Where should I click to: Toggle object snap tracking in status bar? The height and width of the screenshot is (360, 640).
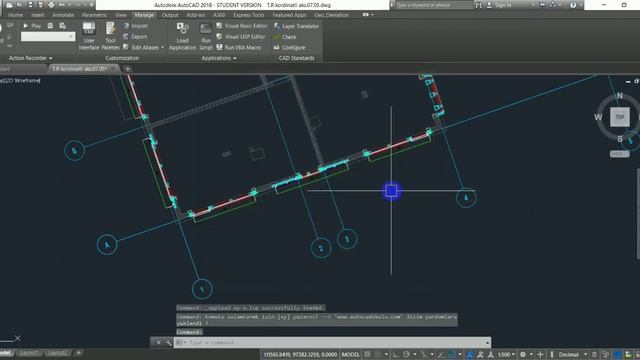441,354
